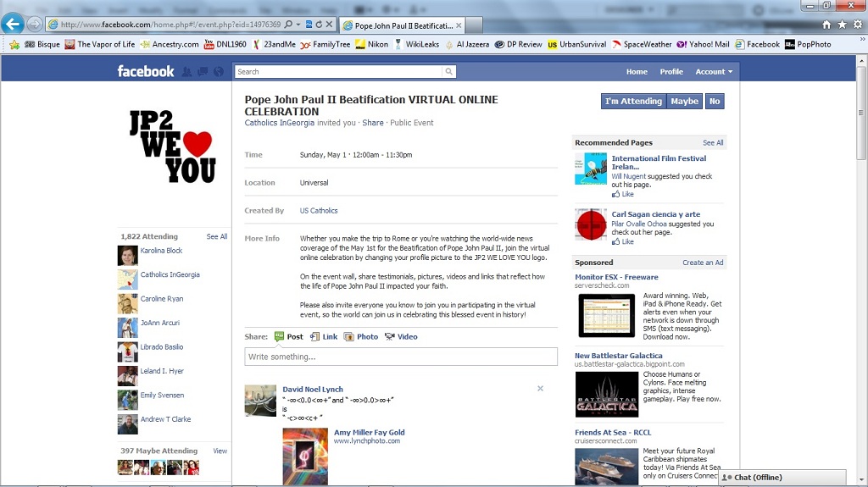See all Recommended Pages
The image size is (868, 487).
pos(713,143)
